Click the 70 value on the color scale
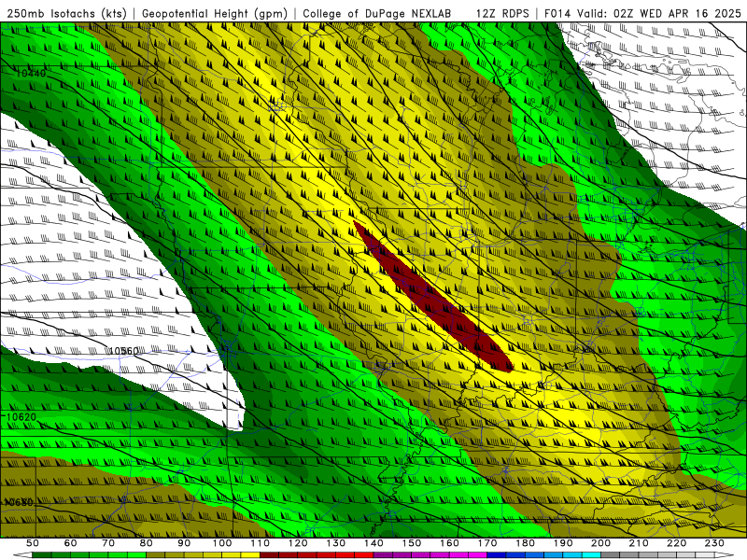This screenshot has height=560, width=747. pos(108,543)
